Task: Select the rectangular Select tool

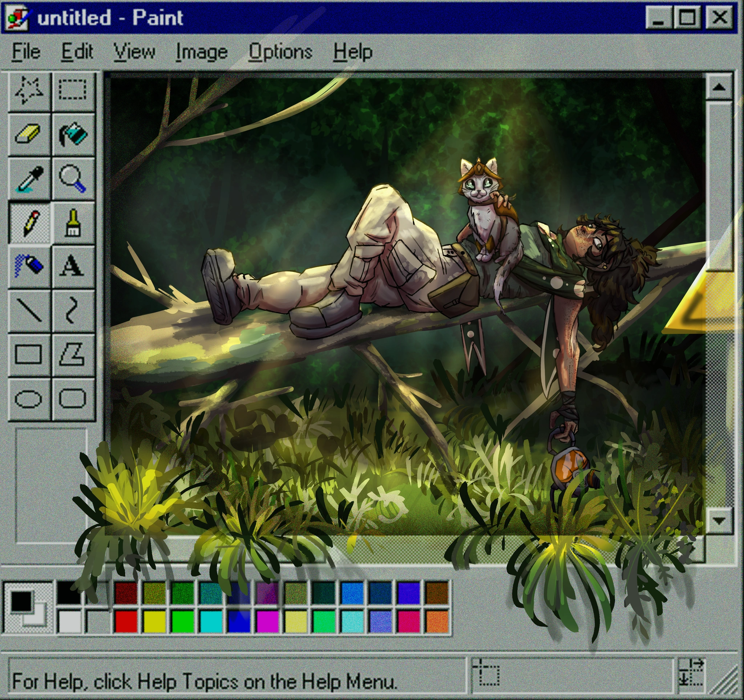Action: [73, 91]
